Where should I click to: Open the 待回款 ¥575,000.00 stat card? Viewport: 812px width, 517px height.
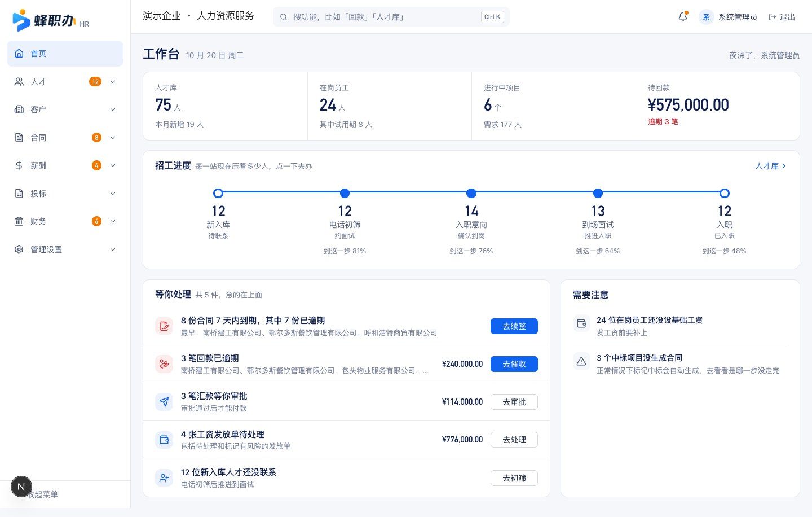pos(718,106)
